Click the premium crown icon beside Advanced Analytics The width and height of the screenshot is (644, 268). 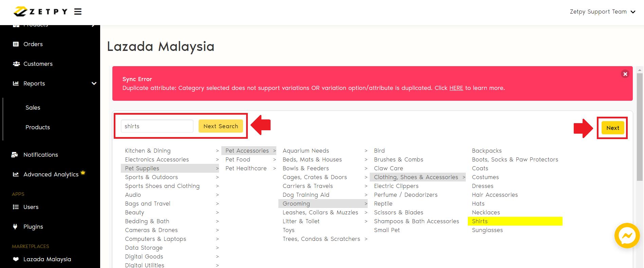pos(83,172)
